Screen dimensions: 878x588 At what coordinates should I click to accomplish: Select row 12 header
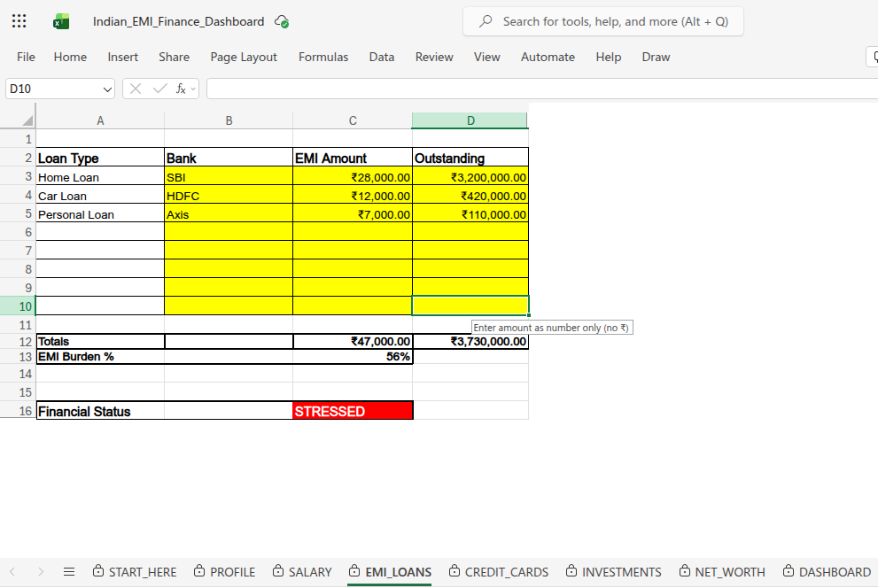point(18,341)
